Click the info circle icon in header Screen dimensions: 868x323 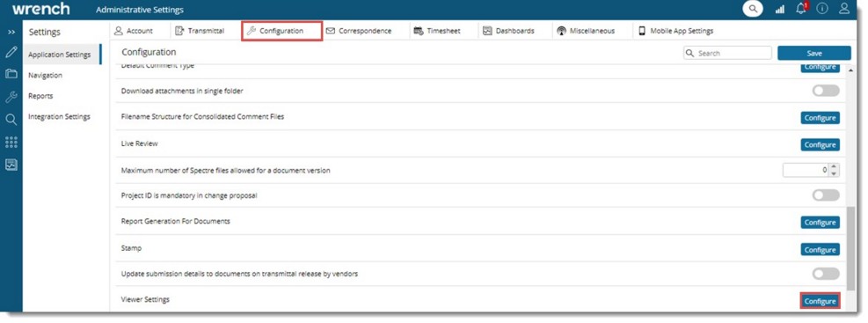(x=822, y=9)
